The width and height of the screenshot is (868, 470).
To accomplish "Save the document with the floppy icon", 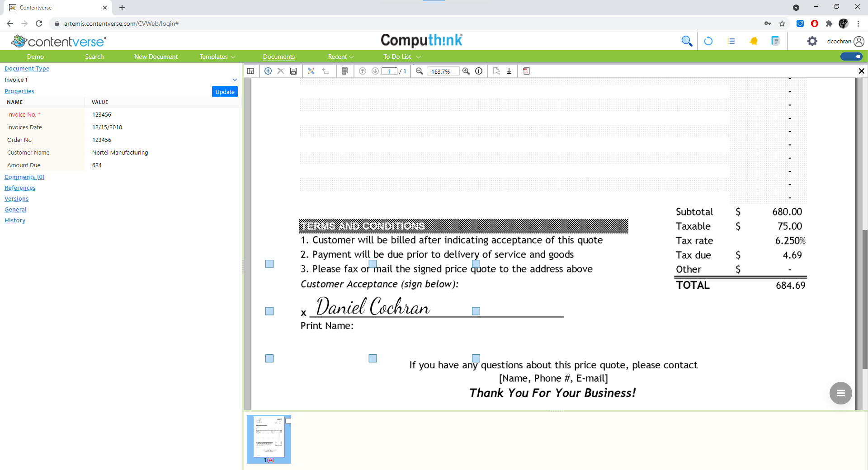I will [x=293, y=71].
